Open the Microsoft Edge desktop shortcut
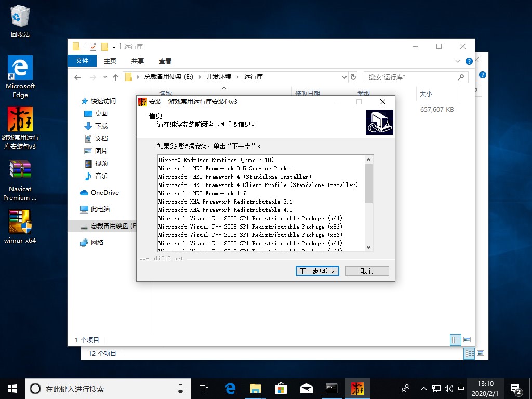Viewport: 532px width, 399px height. click(x=20, y=77)
